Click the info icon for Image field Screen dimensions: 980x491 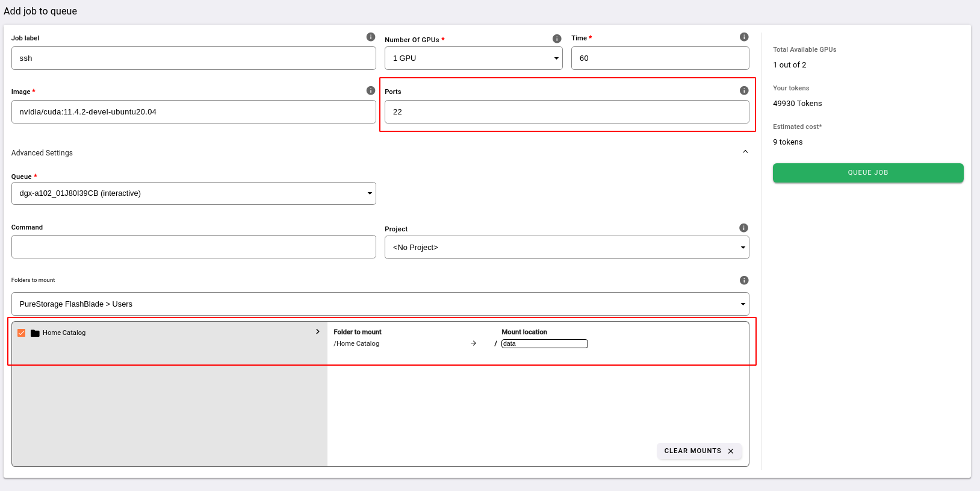click(371, 90)
